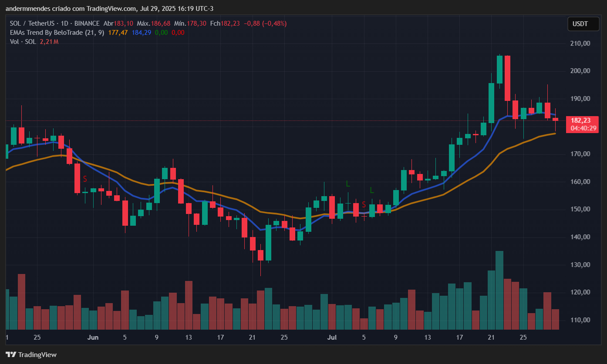Click the 190,00 price axis label

pyautogui.click(x=580, y=99)
